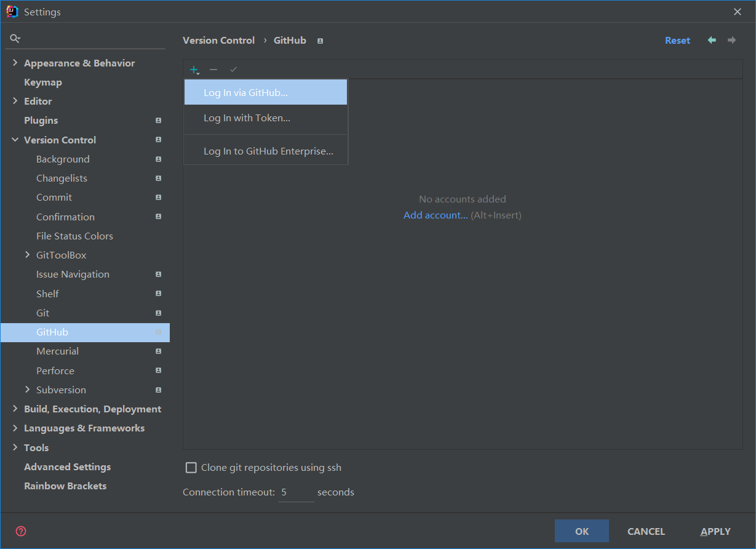
Task: Select Perforce in the settings tree
Action: click(x=55, y=371)
